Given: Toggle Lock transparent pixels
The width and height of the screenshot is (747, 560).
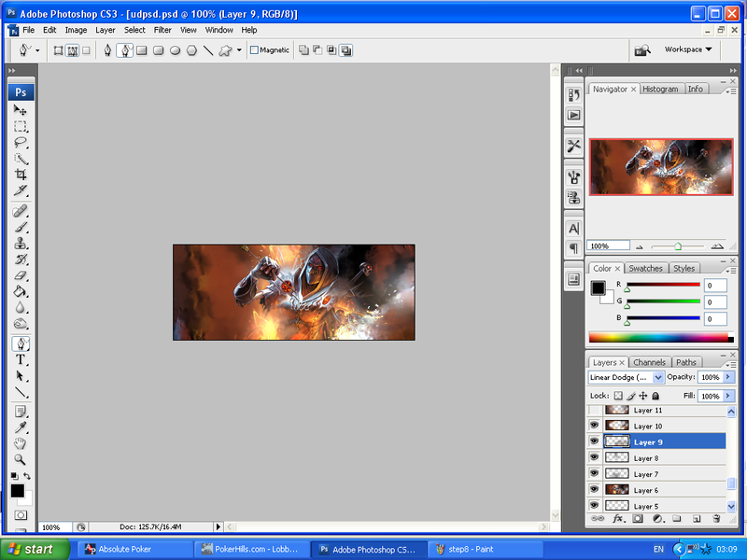Looking at the screenshot, I should pos(618,396).
